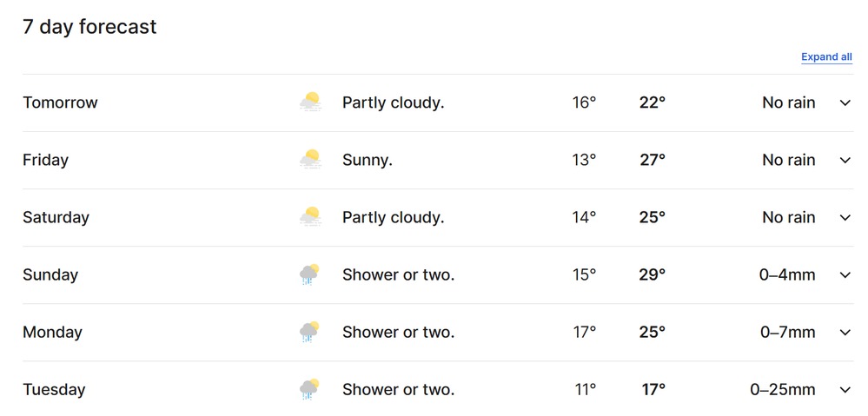
Task: Click Friday's sunny weather icon
Action: point(310,160)
